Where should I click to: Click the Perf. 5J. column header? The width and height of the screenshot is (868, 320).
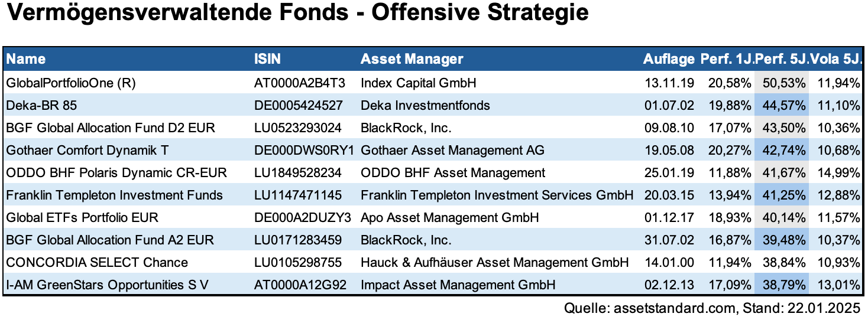pos(782,59)
